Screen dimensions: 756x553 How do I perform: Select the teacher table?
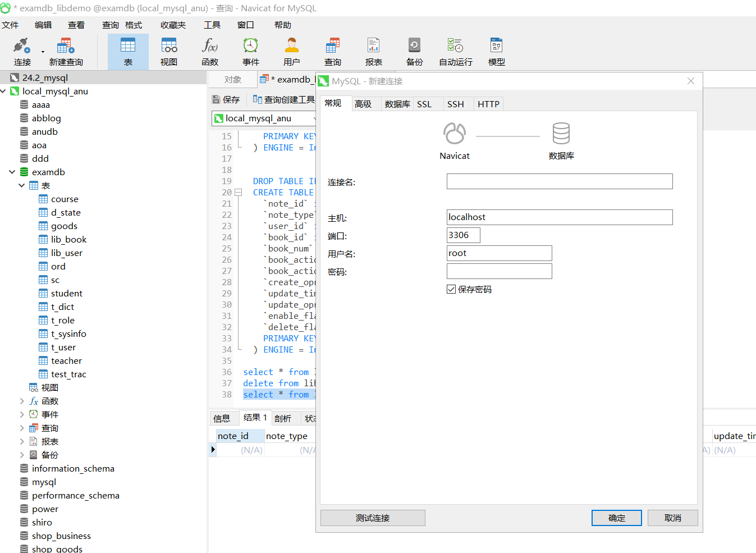point(66,360)
